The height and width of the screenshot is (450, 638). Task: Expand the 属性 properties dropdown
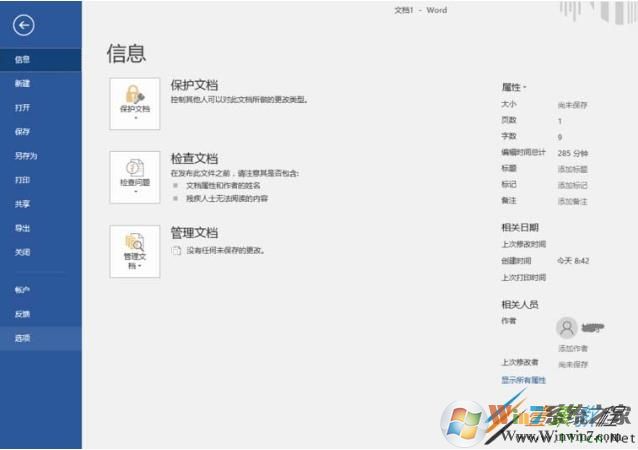pos(514,87)
